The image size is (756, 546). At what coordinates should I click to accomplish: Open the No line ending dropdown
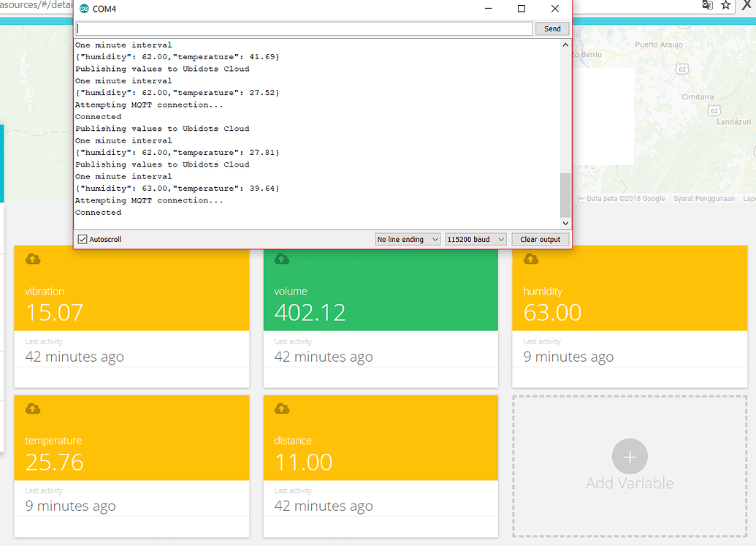point(408,239)
